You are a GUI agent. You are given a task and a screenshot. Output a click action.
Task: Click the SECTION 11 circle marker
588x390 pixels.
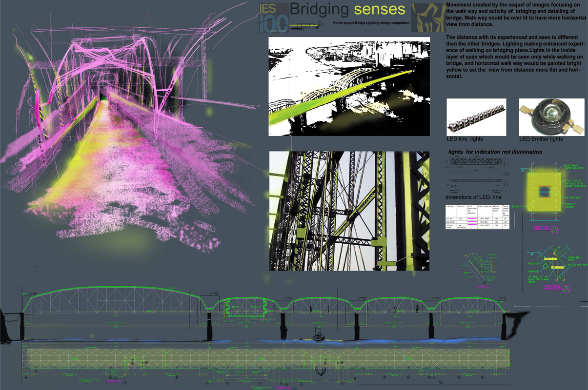click(555, 228)
